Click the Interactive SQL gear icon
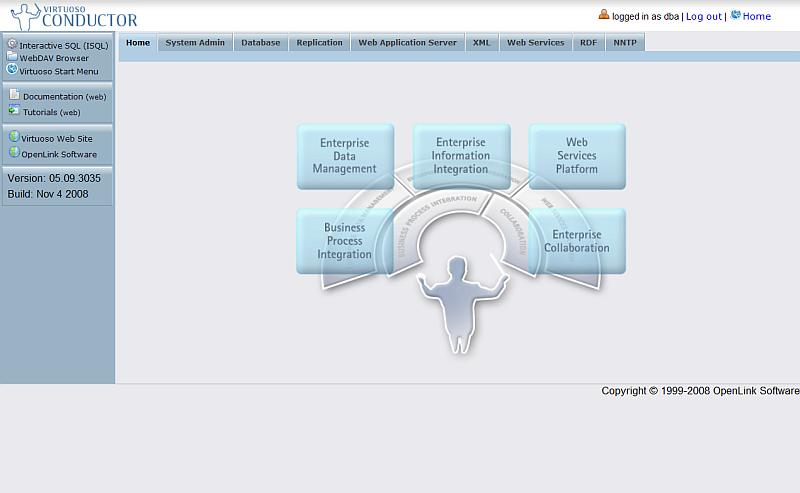Viewport: 800px width, 493px height. (12, 44)
